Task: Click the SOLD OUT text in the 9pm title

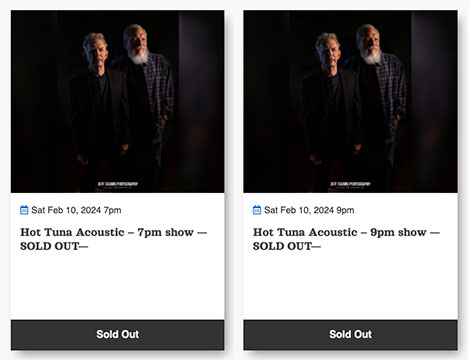Action: pyautogui.click(x=282, y=246)
